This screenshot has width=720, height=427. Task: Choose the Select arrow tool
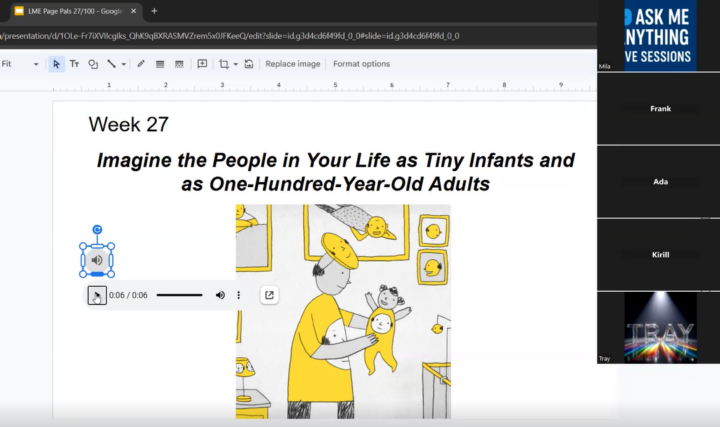56,64
